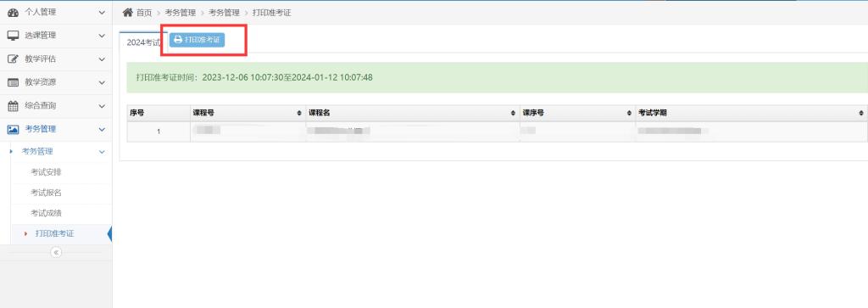868x308 pixels.
Task: Click the 教学评估 edit icon
Action: tap(14, 59)
